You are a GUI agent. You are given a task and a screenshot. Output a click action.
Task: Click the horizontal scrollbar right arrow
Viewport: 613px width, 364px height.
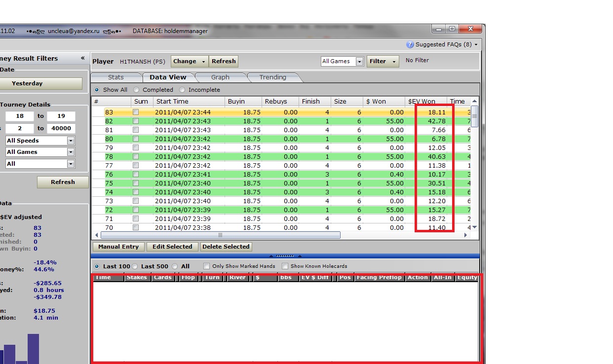pyautogui.click(x=465, y=235)
